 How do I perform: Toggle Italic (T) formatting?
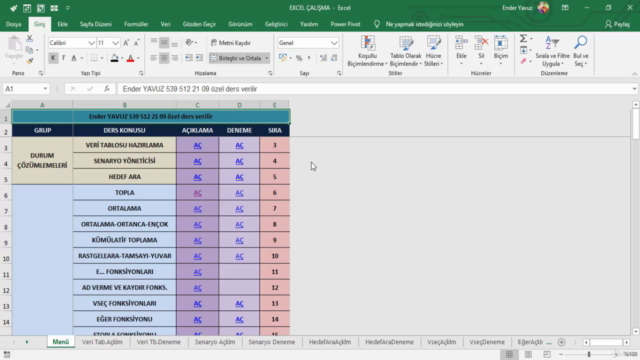(x=63, y=58)
